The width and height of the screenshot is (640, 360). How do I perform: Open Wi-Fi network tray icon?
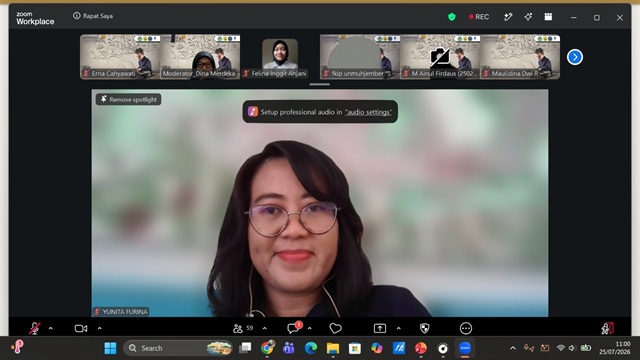click(x=561, y=348)
